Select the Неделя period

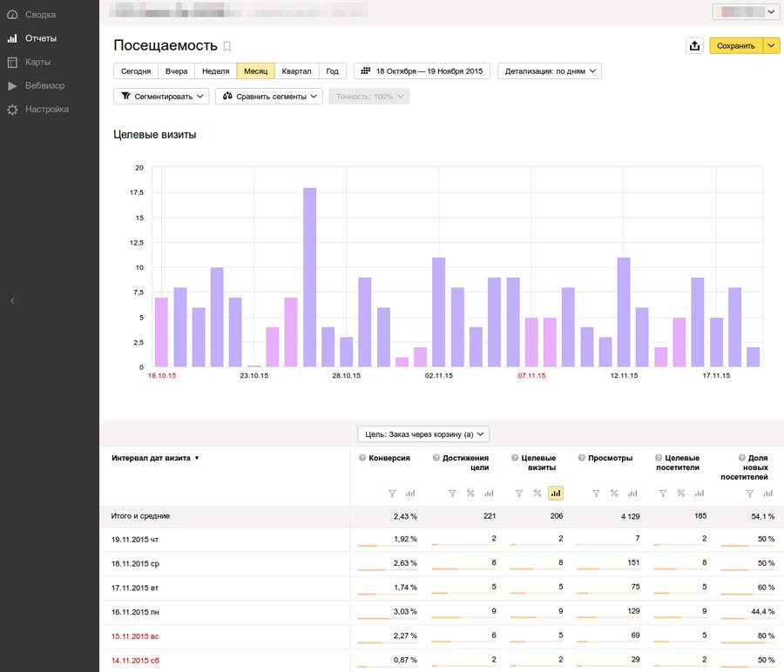coord(215,71)
